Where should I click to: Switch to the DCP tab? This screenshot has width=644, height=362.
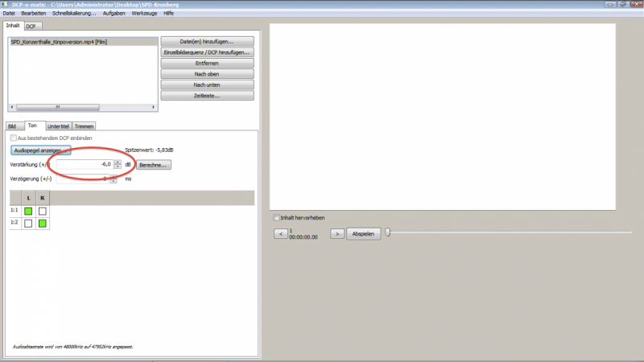(x=30, y=26)
